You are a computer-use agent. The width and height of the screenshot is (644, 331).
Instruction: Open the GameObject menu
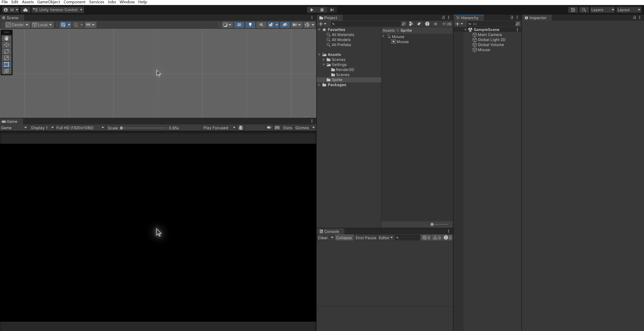coord(49,2)
